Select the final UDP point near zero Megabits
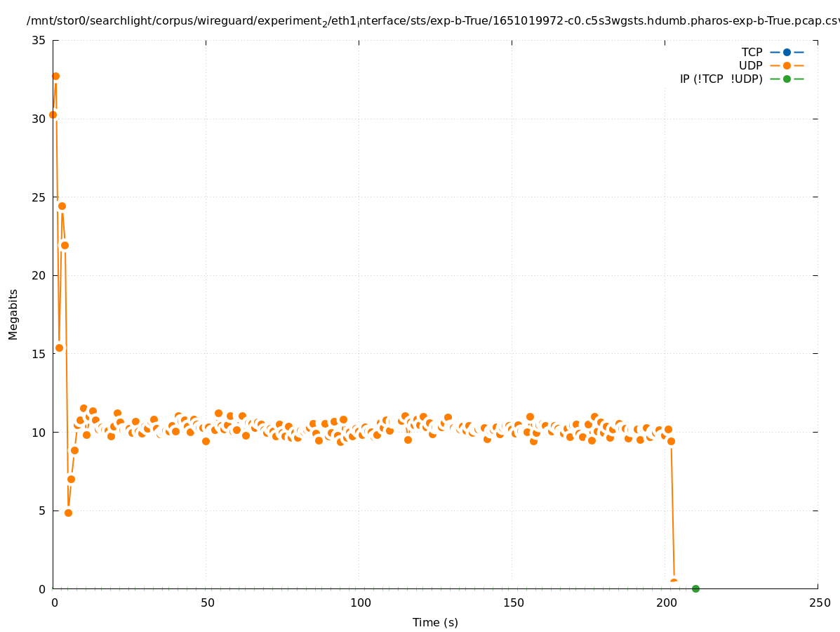Image resolution: width=840 pixels, height=632 pixels. (674, 582)
